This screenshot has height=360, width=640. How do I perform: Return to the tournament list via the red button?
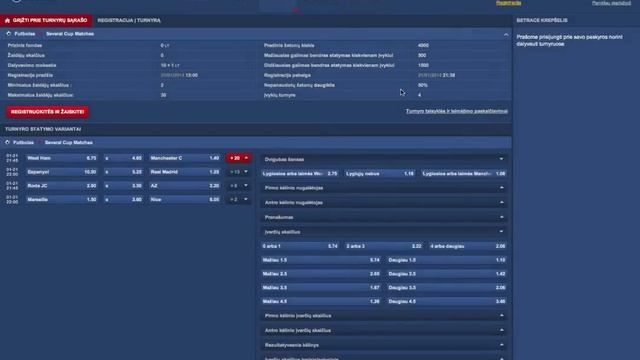pos(46,20)
